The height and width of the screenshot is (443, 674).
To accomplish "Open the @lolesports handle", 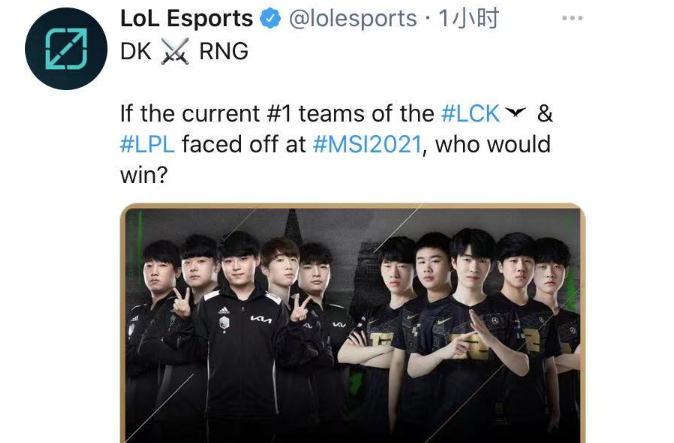I will tap(353, 19).
